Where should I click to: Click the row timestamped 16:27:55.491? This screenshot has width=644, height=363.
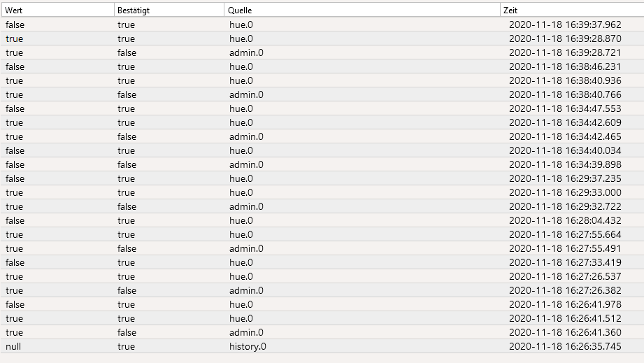[322, 248]
